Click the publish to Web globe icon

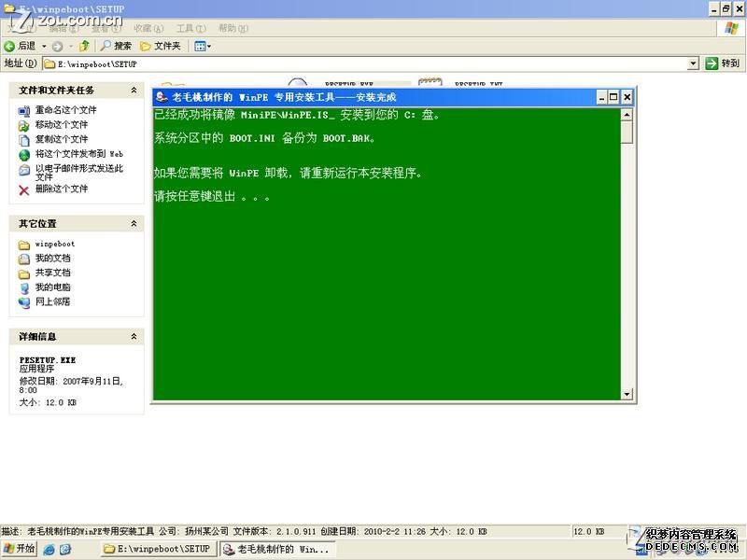tap(24, 155)
